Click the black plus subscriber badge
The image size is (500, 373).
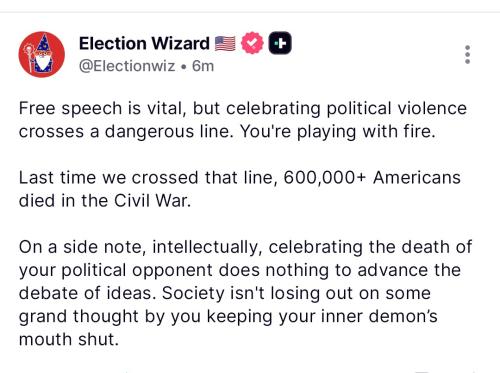[x=280, y=43]
